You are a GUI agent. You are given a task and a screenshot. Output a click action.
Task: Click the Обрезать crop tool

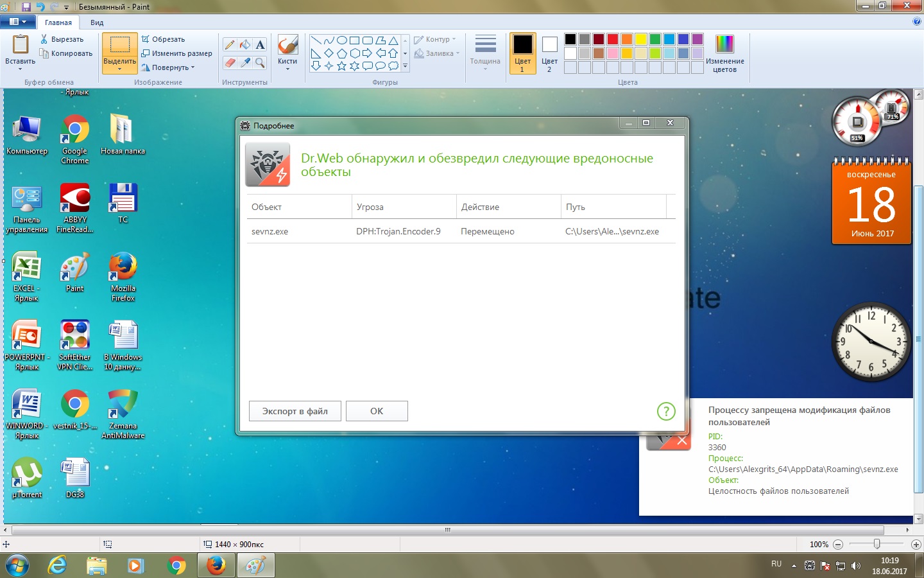coord(164,39)
